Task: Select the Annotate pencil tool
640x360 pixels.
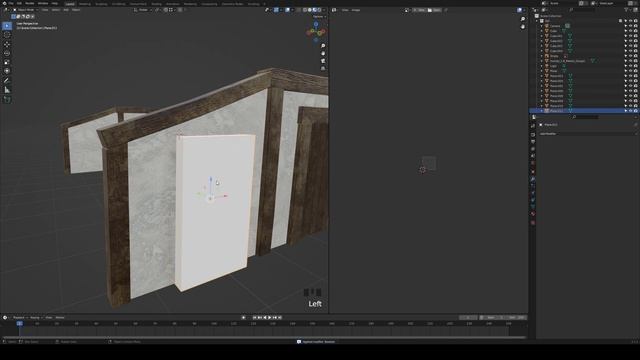Action: pyautogui.click(x=7, y=81)
